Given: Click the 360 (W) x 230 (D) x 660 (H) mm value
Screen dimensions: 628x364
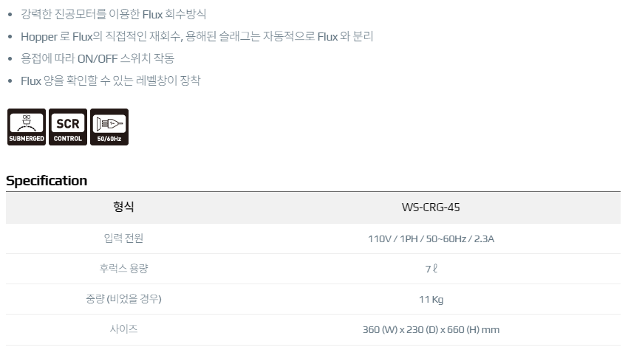Looking at the screenshot, I should (x=431, y=329).
